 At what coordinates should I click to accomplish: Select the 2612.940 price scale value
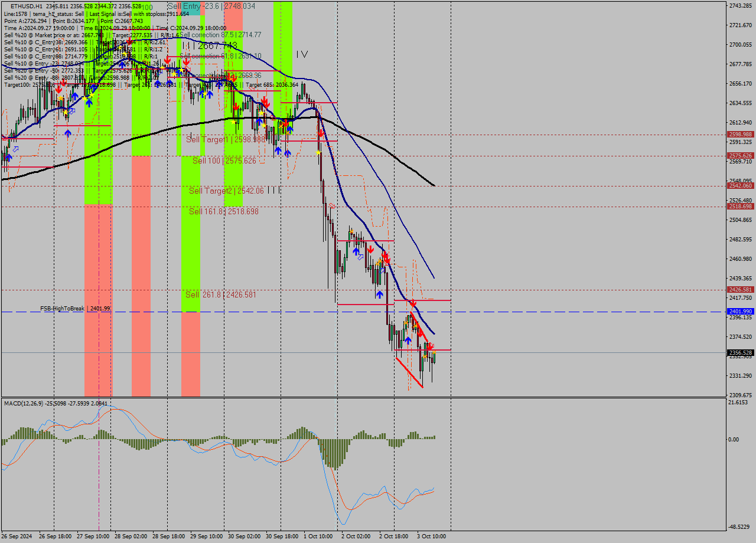point(740,123)
